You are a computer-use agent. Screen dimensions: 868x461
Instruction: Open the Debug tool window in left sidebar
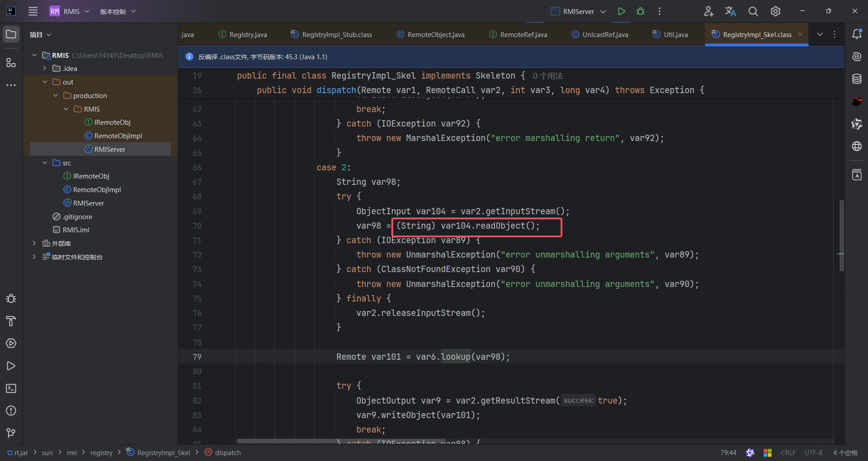coord(11,298)
